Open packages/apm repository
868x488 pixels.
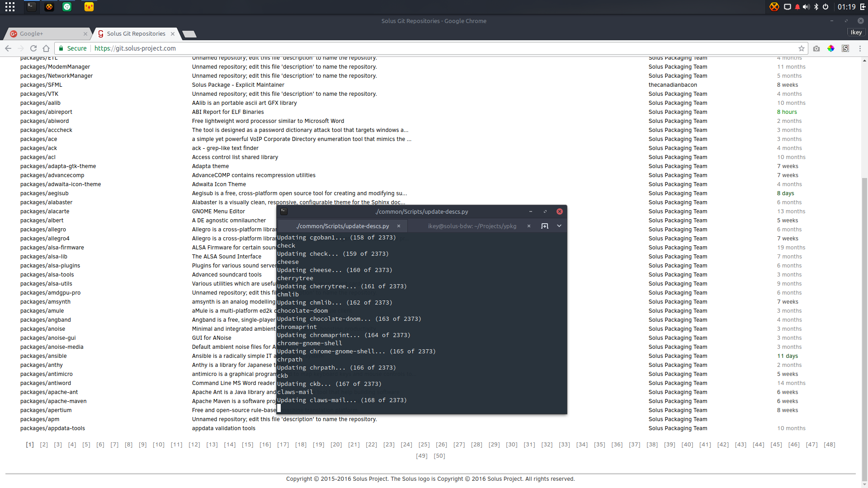point(40,419)
